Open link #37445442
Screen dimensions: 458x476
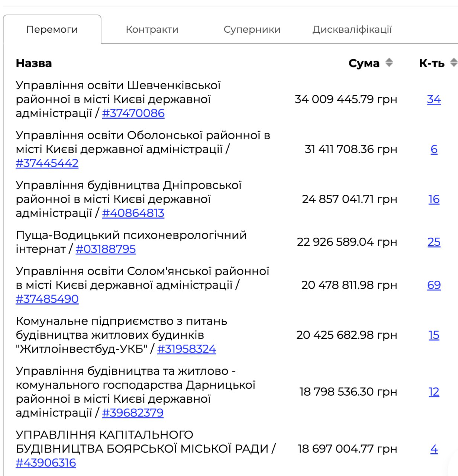point(47,163)
